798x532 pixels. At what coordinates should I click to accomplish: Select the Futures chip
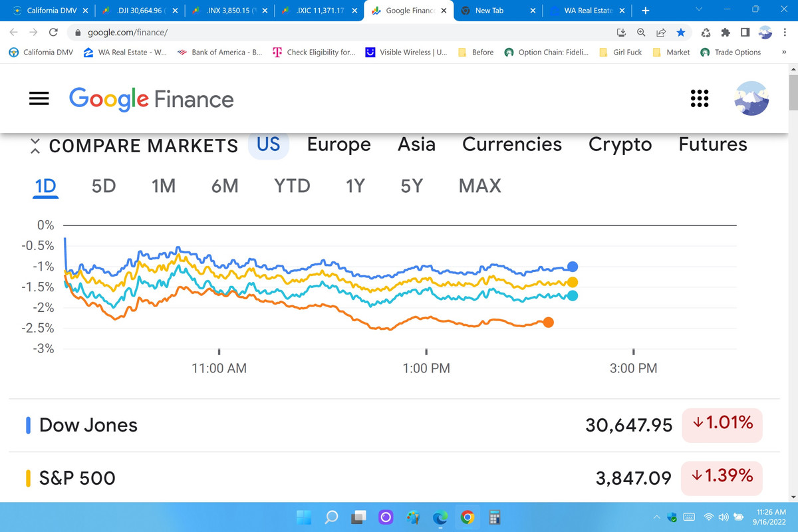pyautogui.click(x=713, y=144)
